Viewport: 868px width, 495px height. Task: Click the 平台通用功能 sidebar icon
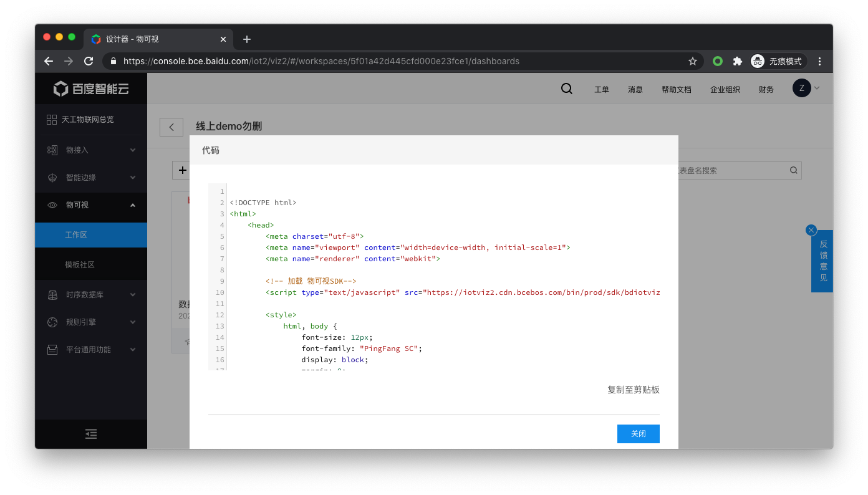pos(52,350)
